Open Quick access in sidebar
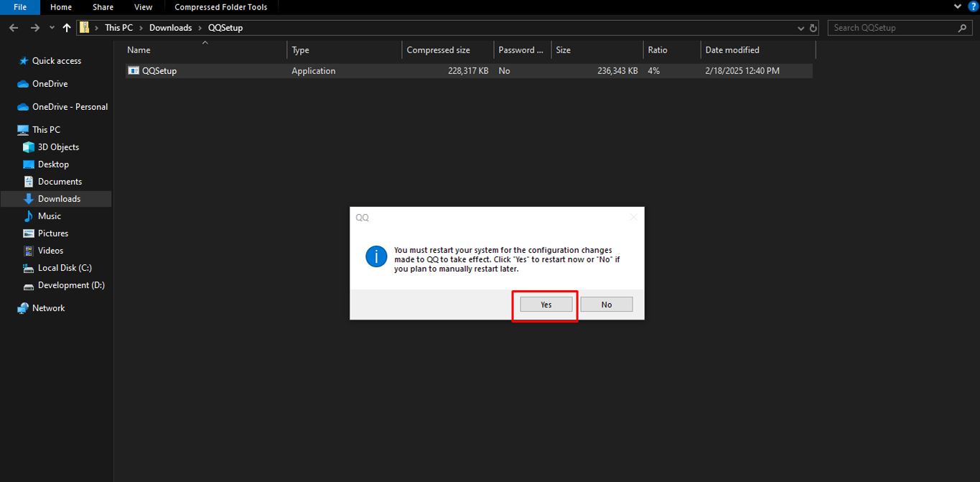Image resolution: width=980 pixels, height=482 pixels. (x=57, y=61)
